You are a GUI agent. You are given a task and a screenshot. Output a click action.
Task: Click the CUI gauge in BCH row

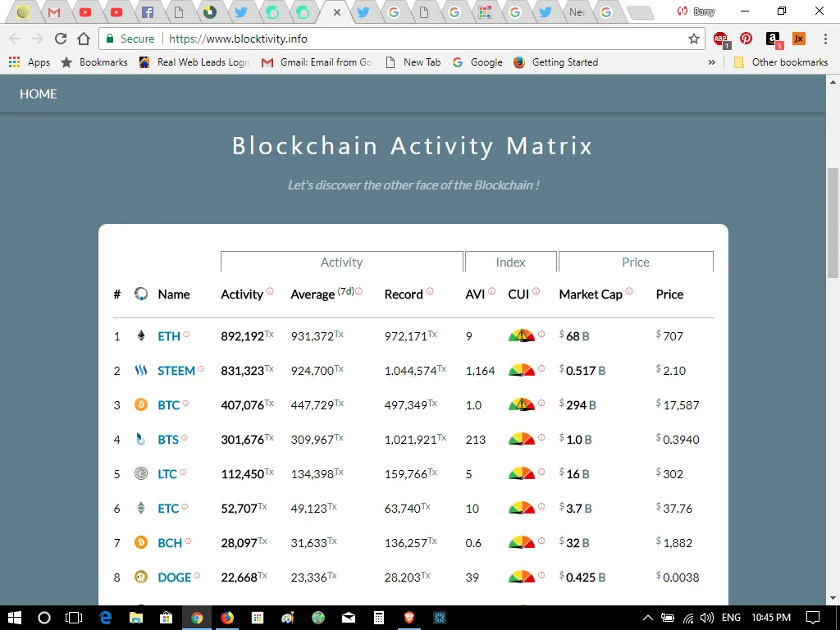click(x=521, y=543)
